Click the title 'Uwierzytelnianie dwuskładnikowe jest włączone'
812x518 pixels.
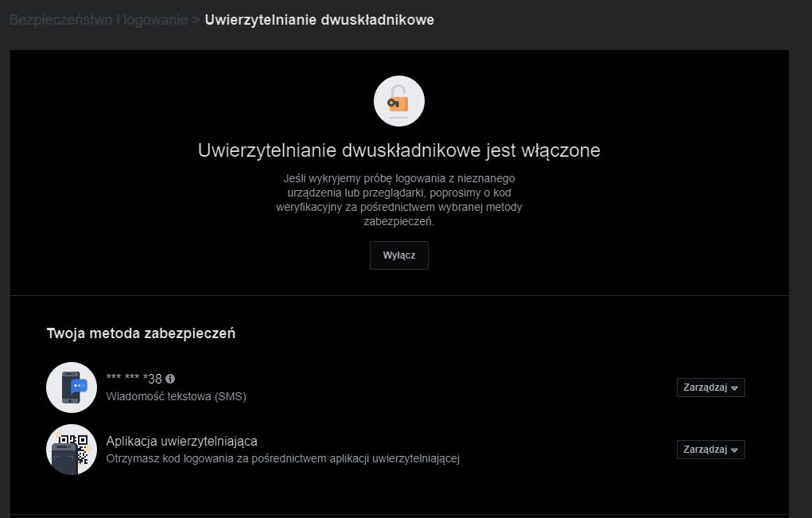click(398, 150)
